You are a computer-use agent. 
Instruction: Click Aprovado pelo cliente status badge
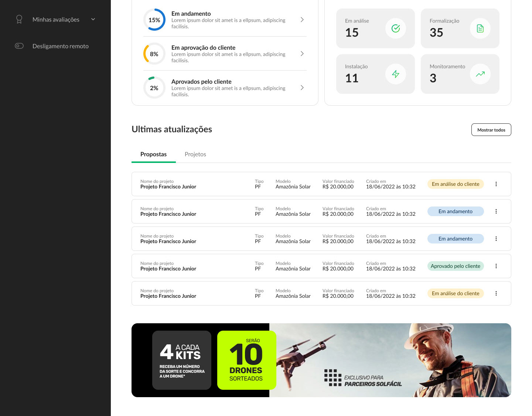(456, 266)
